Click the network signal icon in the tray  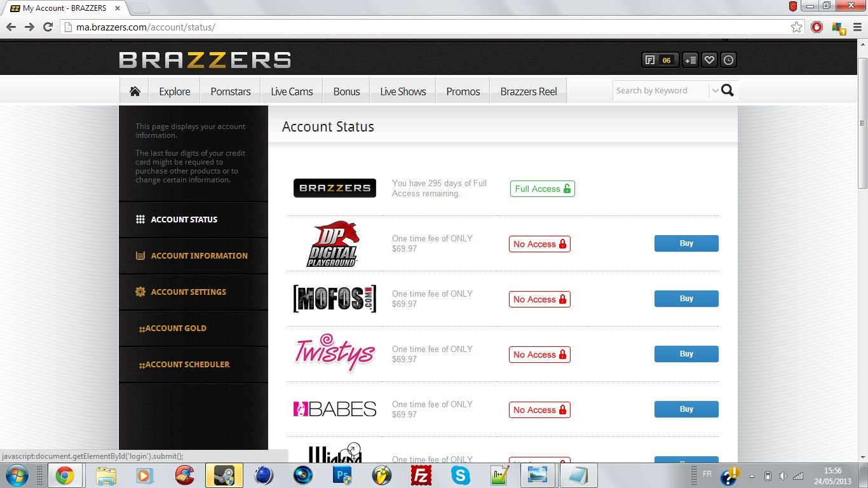(x=798, y=476)
